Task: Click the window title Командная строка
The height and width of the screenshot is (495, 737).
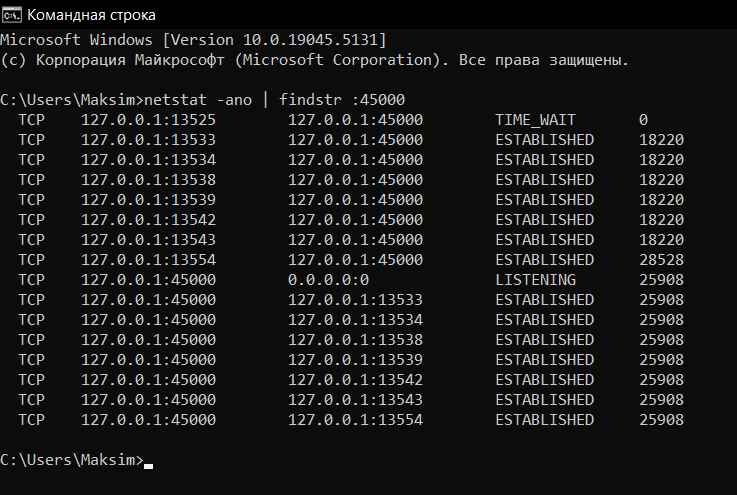Action: 91,15
